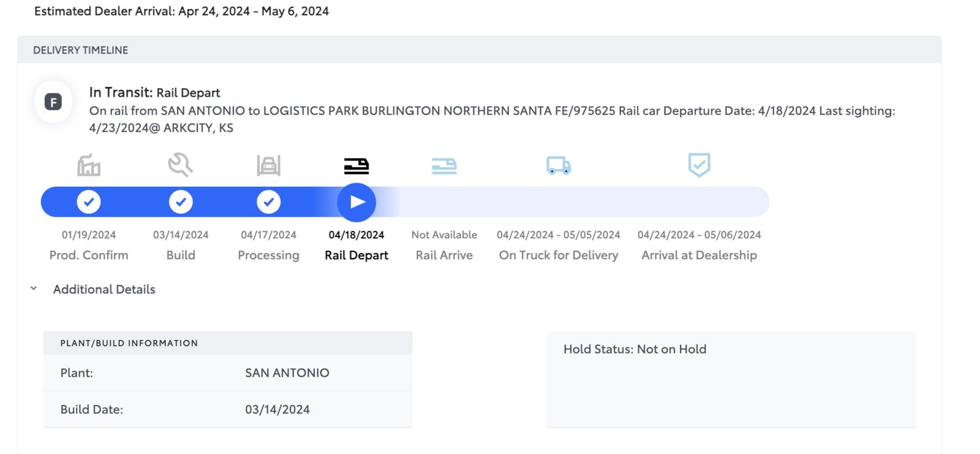
Task: Click the factory Prod. Confirm icon
Action: [89, 165]
